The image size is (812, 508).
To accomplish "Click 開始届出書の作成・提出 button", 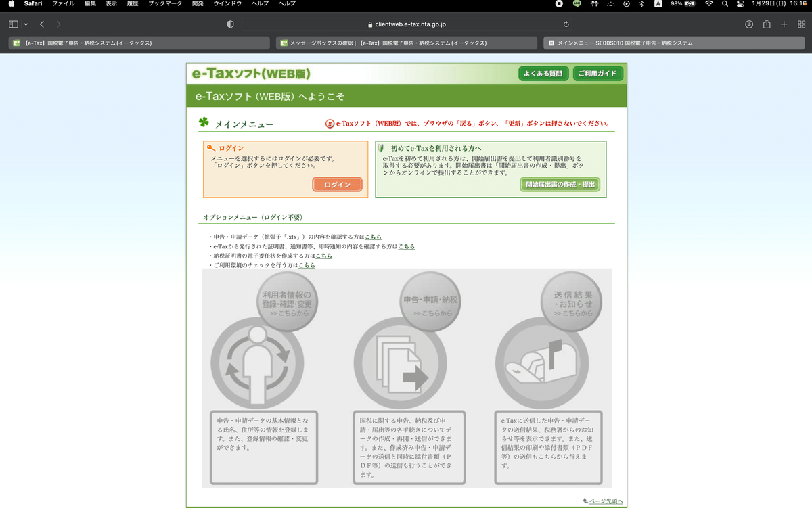I will pos(560,185).
